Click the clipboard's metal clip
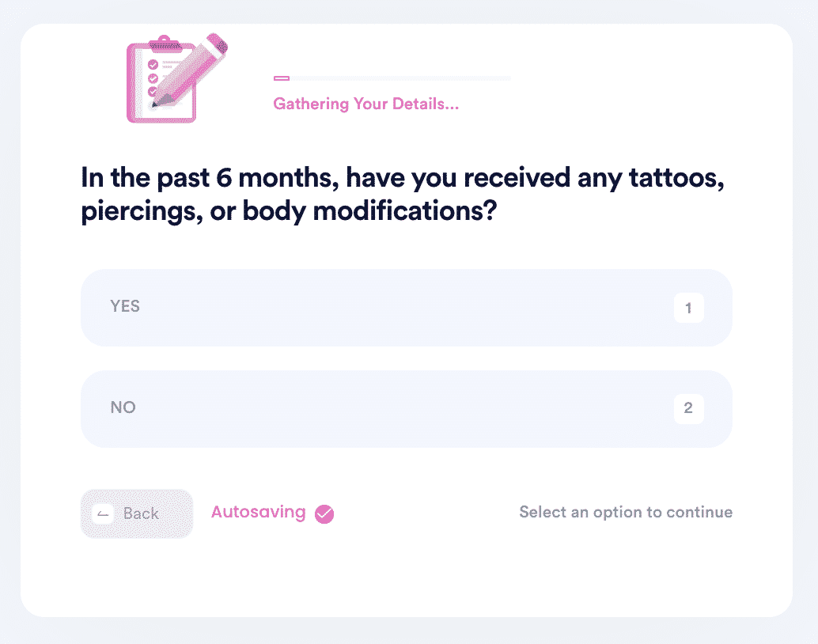The image size is (818, 644). (x=165, y=44)
